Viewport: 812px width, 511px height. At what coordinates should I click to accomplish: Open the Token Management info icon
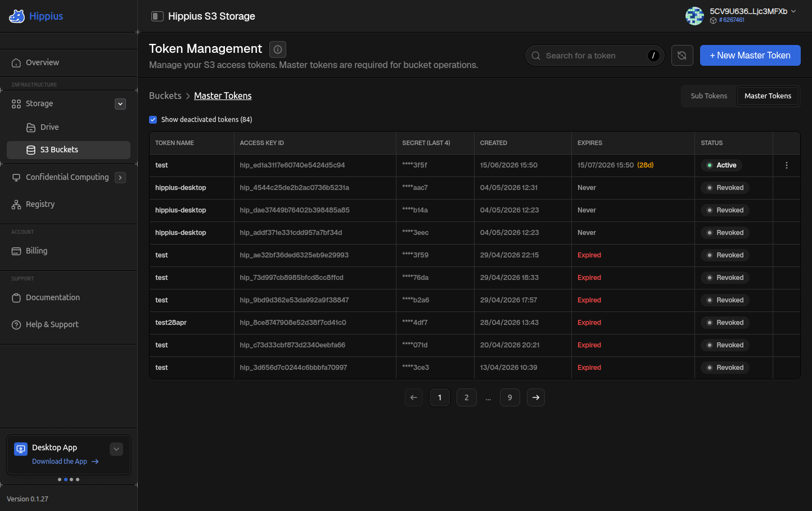[x=278, y=49]
